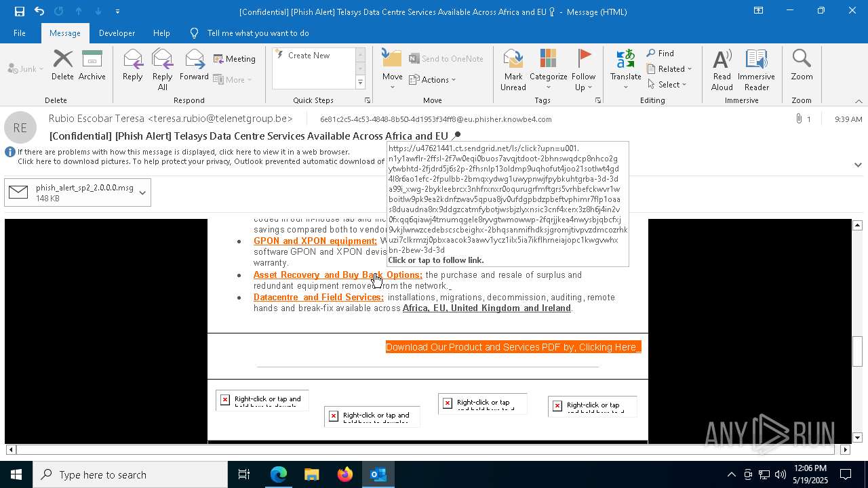Expand the message header chevron

[858, 165]
